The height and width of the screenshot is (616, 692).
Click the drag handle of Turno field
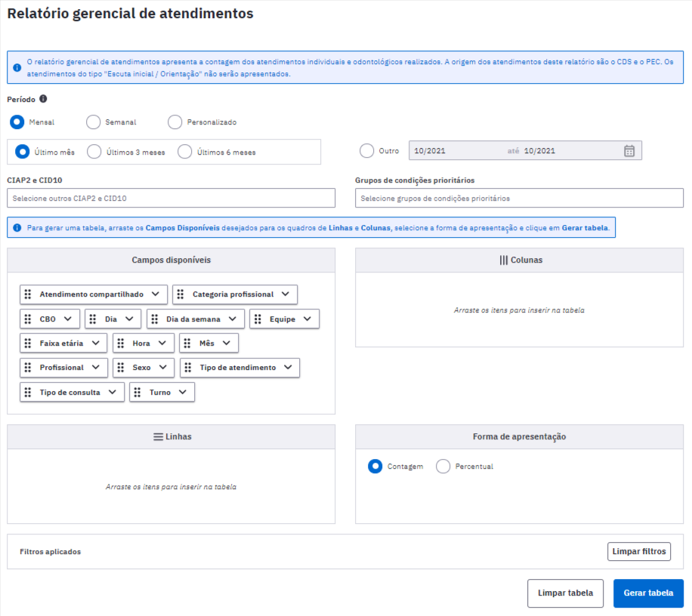(137, 392)
